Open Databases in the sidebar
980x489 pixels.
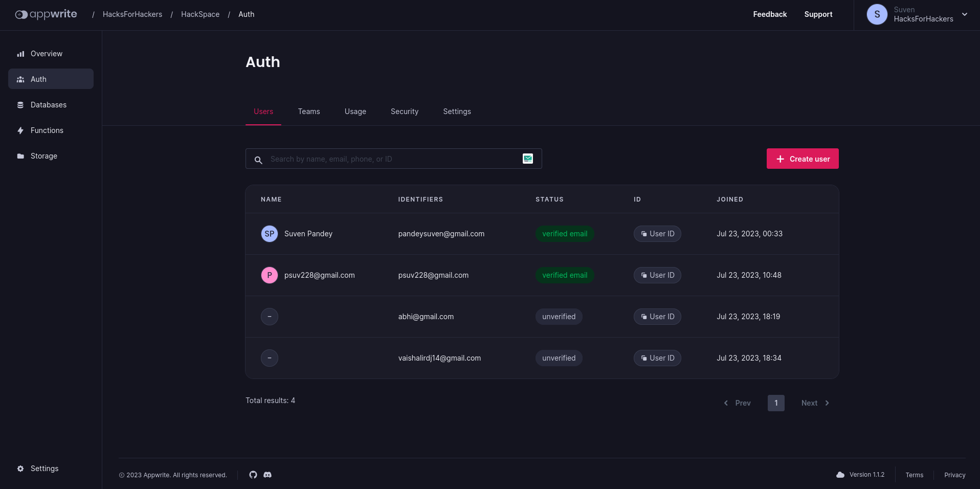click(x=51, y=105)
